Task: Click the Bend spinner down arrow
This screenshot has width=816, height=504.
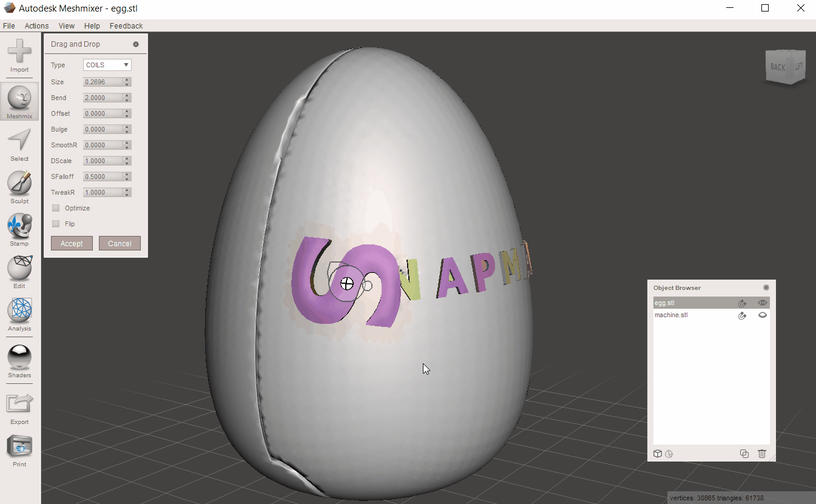Action: [127, 100]
